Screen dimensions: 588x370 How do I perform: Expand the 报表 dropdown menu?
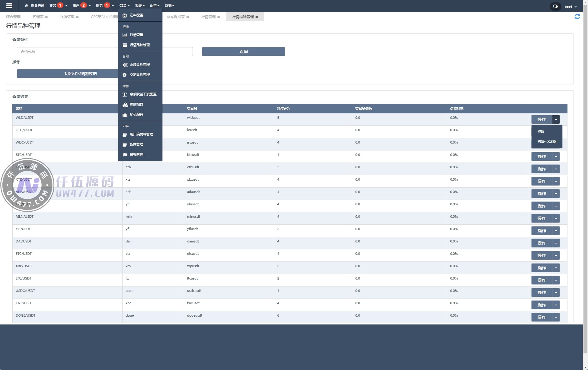tap(140, 6)
